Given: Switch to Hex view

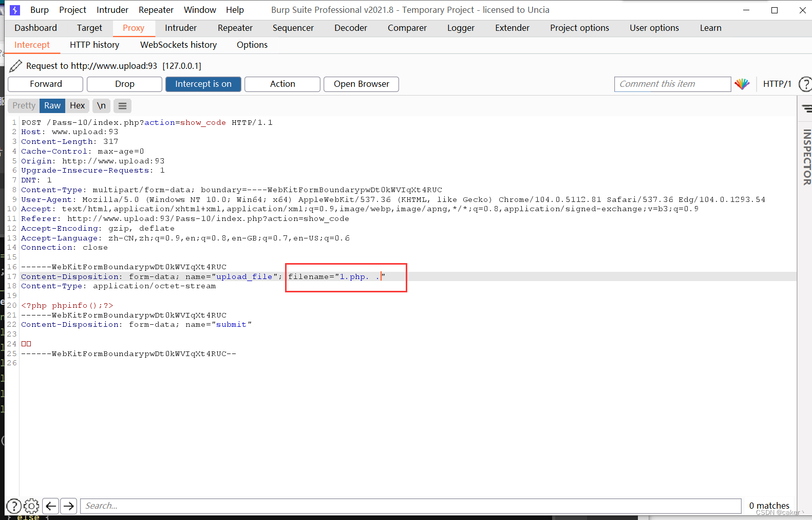Looking at the screenshot, I should click(x=78, y=105).
